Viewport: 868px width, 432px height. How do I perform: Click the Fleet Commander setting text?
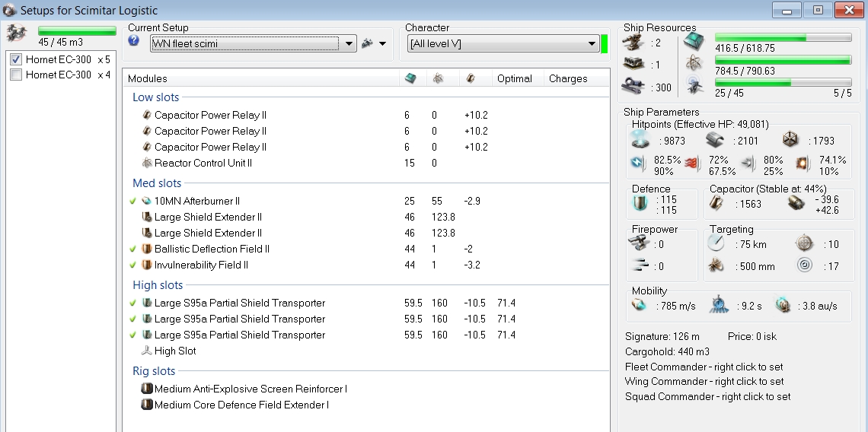coord(704,367)
